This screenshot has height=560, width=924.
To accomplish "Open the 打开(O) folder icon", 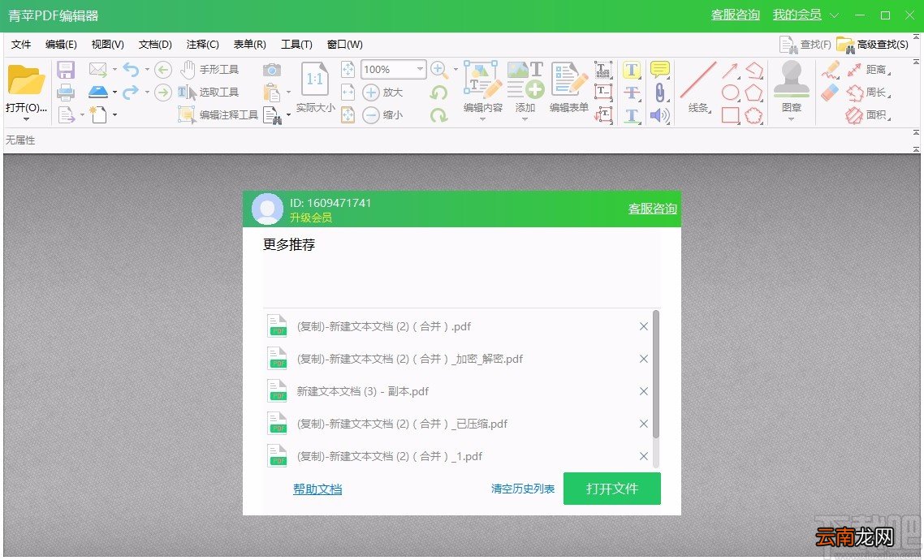I will (26, 80).
